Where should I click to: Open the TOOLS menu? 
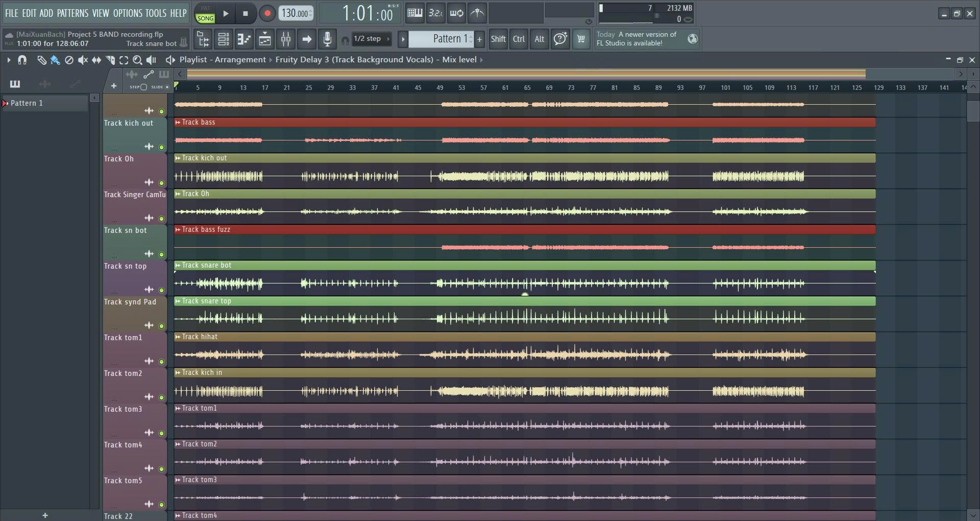click(x=156, y=13)
